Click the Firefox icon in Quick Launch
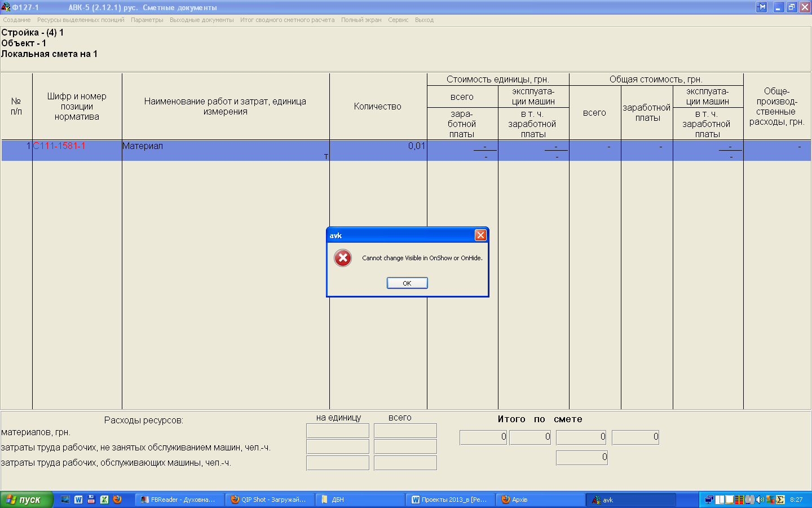The width and height of the screenshot is (812, 508). pos(117,500)
